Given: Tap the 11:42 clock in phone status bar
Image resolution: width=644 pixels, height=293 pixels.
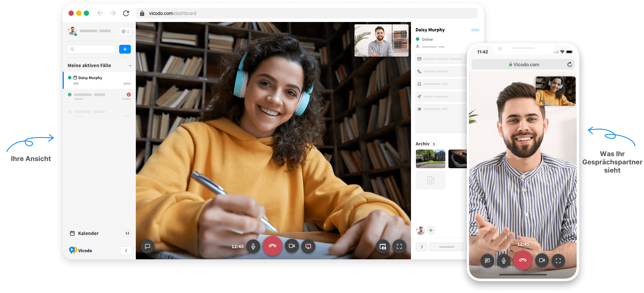Looking at the screenshot, I should (482, 52).
